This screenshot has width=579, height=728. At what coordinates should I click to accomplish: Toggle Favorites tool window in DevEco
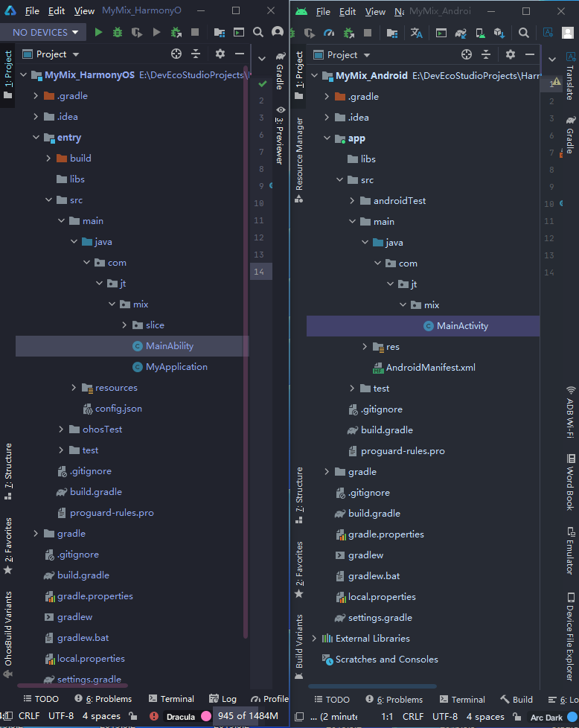pos(8,546)
